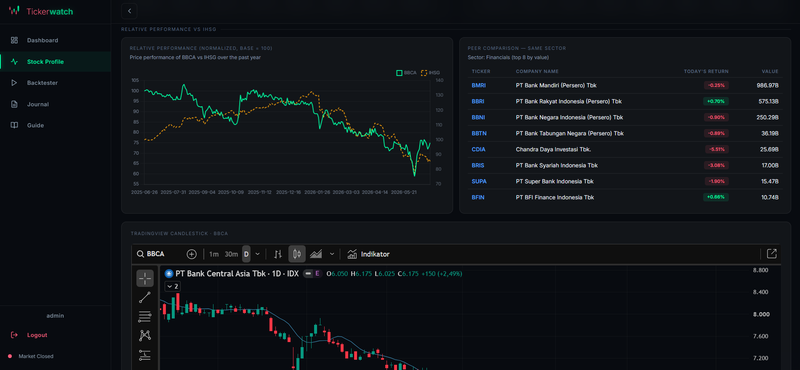This screenshot has width=800, height=370.
Task: Toggle the market-status pill beside the E badge
Action: (x=308, y=274)
